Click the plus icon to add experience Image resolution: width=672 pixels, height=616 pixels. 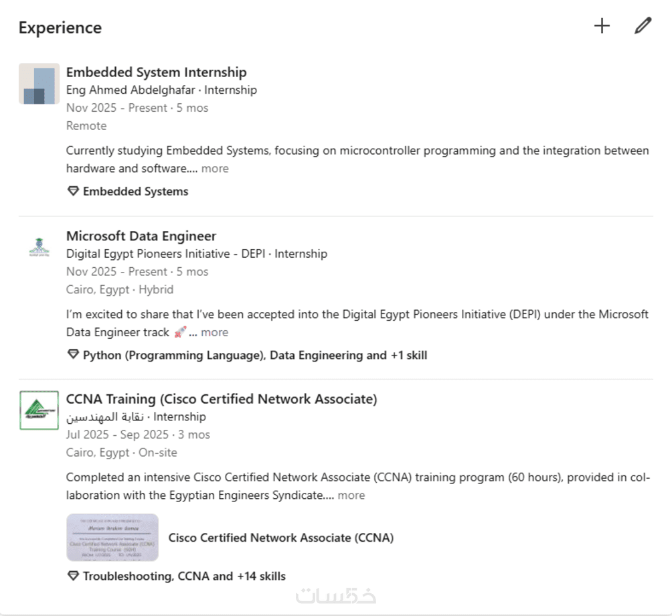click(x=602, y=26)
